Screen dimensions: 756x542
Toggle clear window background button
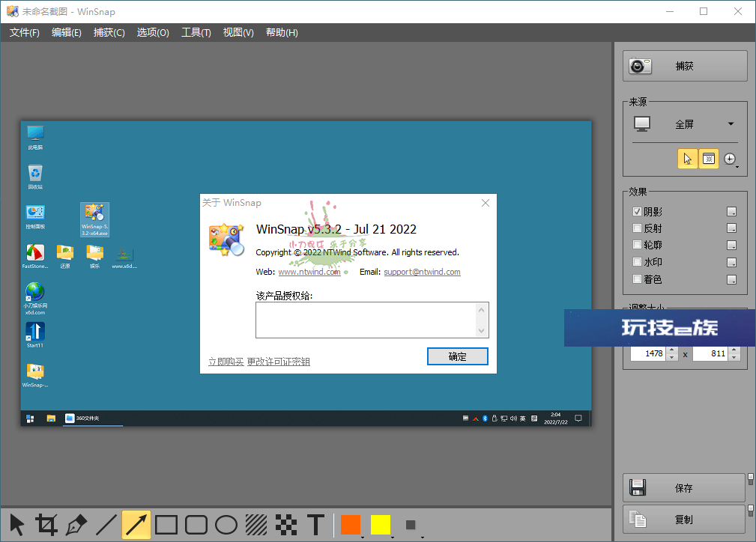[x=709, y=159]
